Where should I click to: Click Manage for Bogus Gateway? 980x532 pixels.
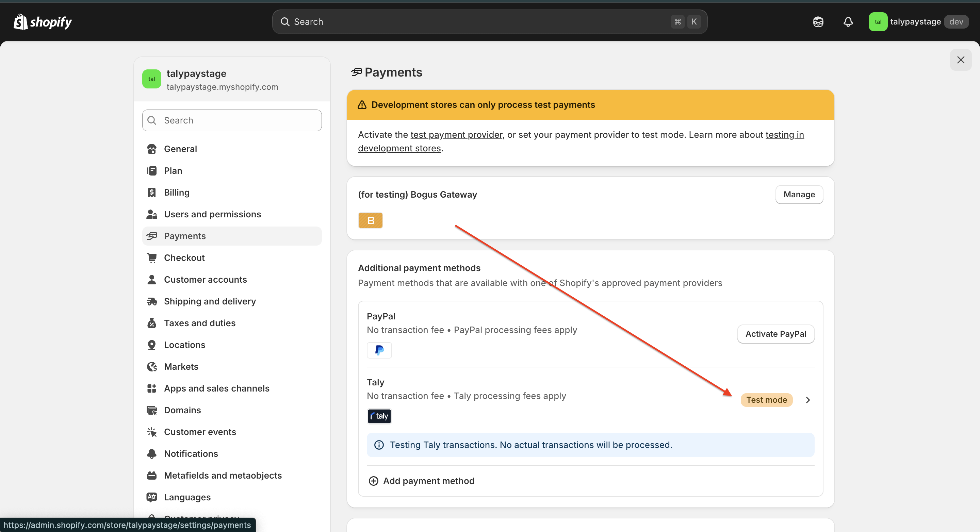coord(799,195)
